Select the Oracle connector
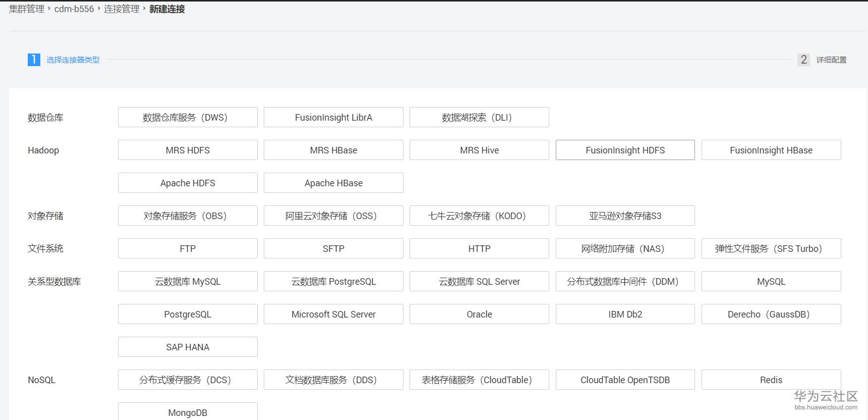This screenshot has height=420, width=868. 479,314
